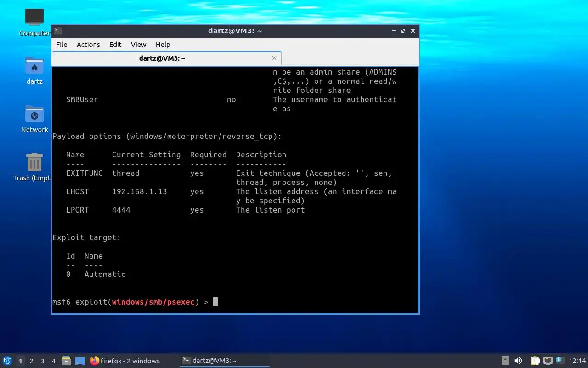Open the Trash desktop icon

click(34, 167)
